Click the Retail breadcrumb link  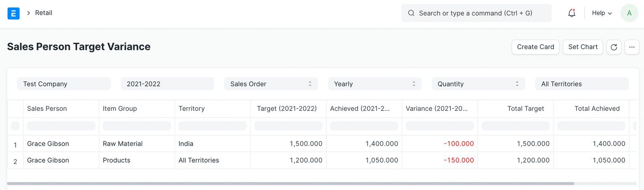tap(44, 13)
